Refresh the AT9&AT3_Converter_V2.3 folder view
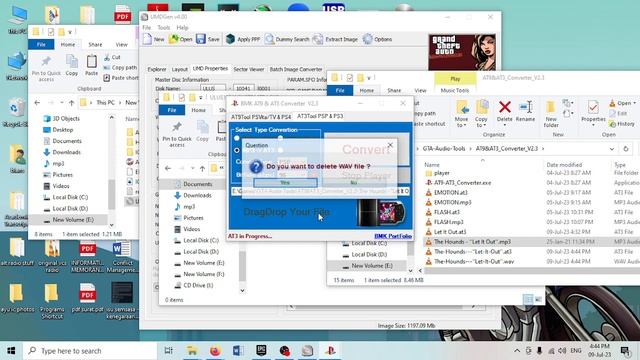 (626, 149)
